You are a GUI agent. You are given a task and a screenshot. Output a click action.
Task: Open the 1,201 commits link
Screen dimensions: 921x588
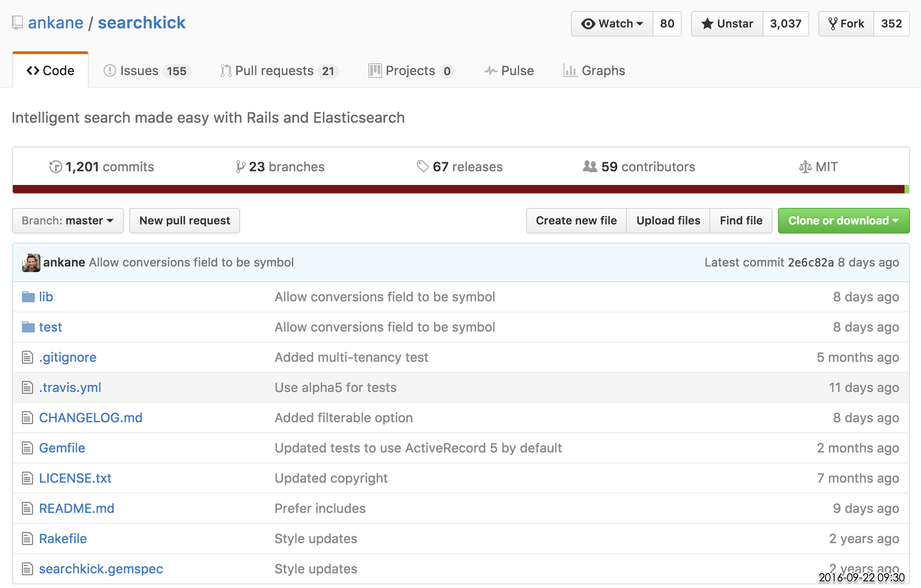[x=102, y=167]
